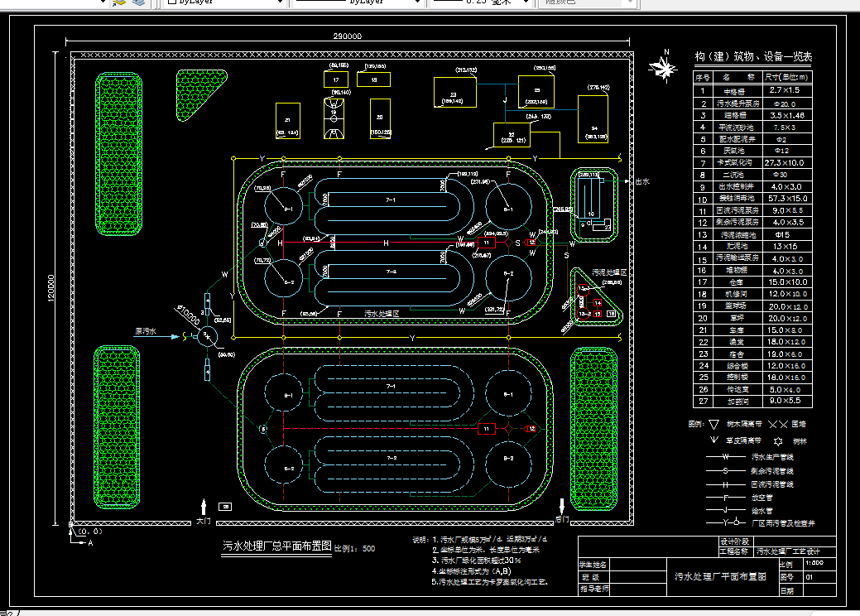This screenshot has width=860, height=616.
Task: Select the red box 11 in upper treatment zone
Action: [x=486, y=243]
